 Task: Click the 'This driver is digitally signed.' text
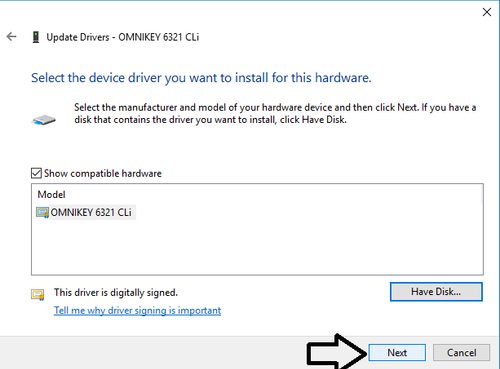click(116, 292)
